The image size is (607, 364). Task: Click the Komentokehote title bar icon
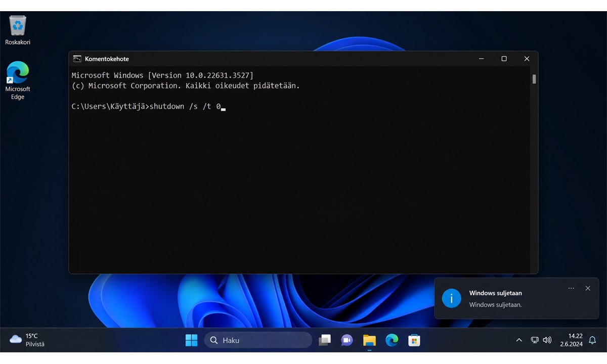pyautogui.click(x=77, y=59)
